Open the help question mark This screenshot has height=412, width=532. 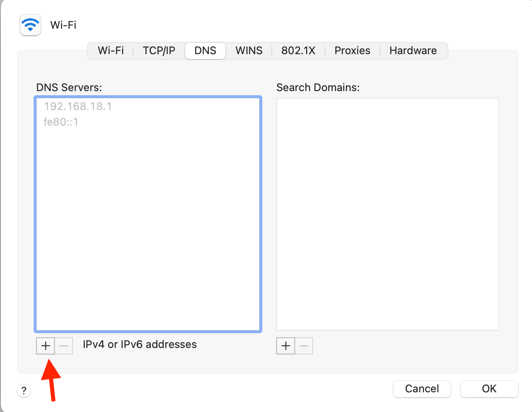coord(23,390)
